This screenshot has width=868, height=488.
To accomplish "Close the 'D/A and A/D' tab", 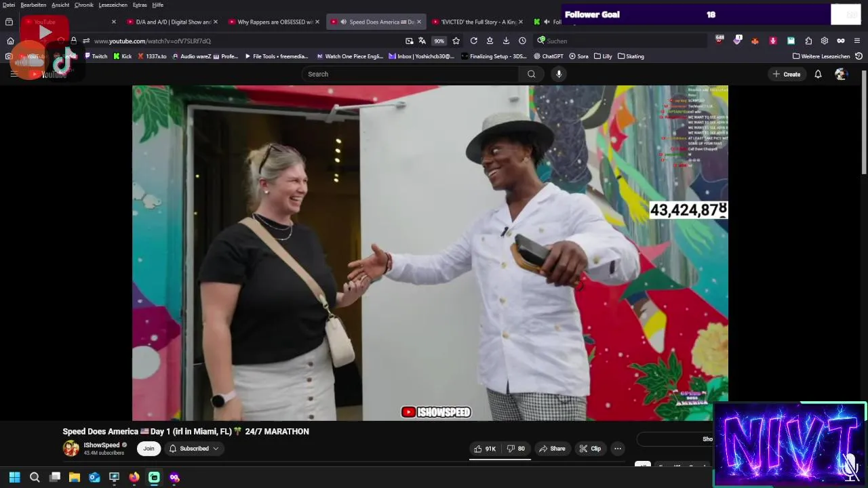I will (x=216, y=22).
